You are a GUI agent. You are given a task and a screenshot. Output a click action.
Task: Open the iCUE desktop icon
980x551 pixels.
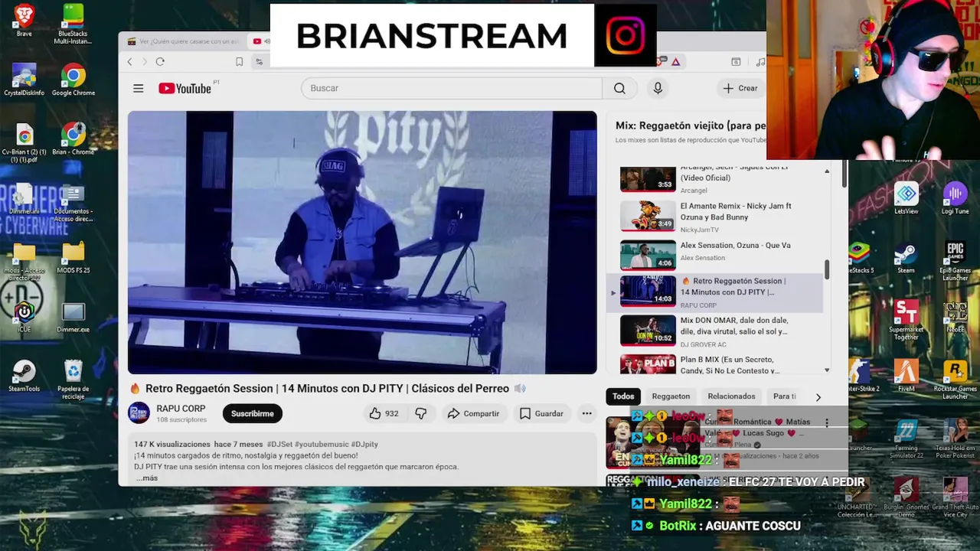point(24,315)
